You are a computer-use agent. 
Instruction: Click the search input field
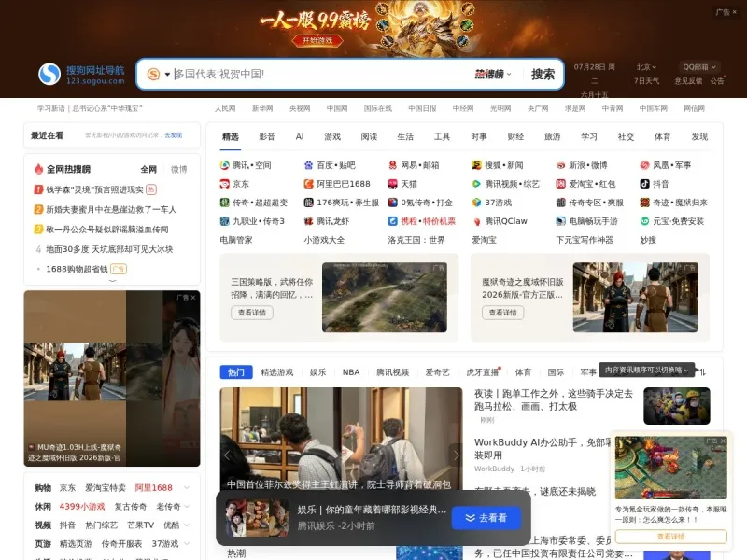tap(321, 75)
